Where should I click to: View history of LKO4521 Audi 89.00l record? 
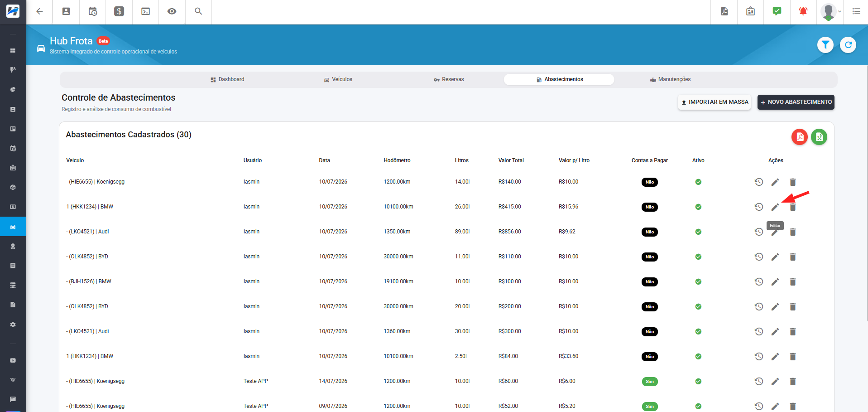tap(759, 232)
